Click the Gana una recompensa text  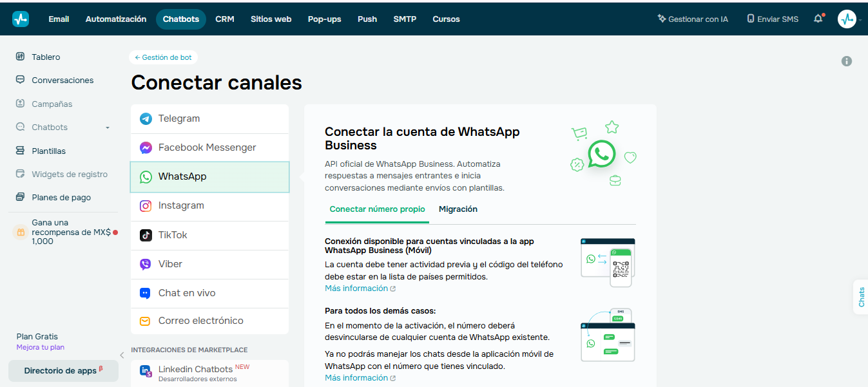(71, 232)
